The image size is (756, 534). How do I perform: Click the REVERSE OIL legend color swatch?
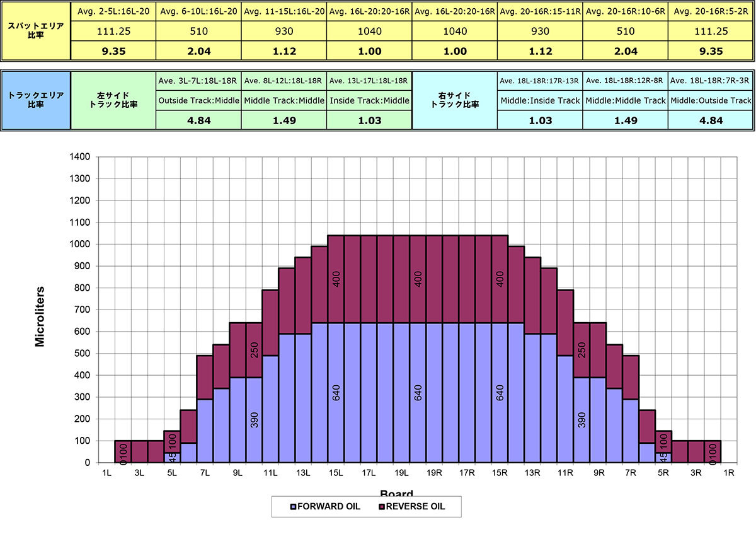[x=381, y=507]
